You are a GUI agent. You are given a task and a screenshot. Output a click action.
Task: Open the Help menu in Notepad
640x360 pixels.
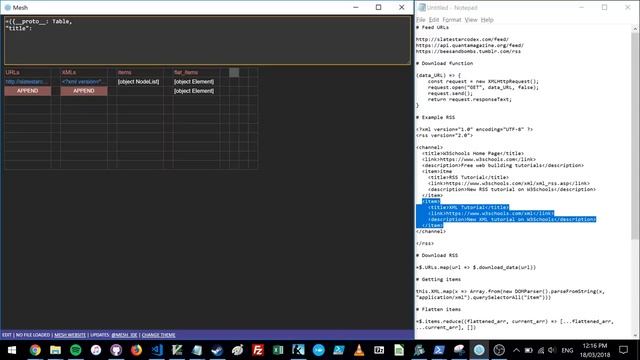(487, 20)
